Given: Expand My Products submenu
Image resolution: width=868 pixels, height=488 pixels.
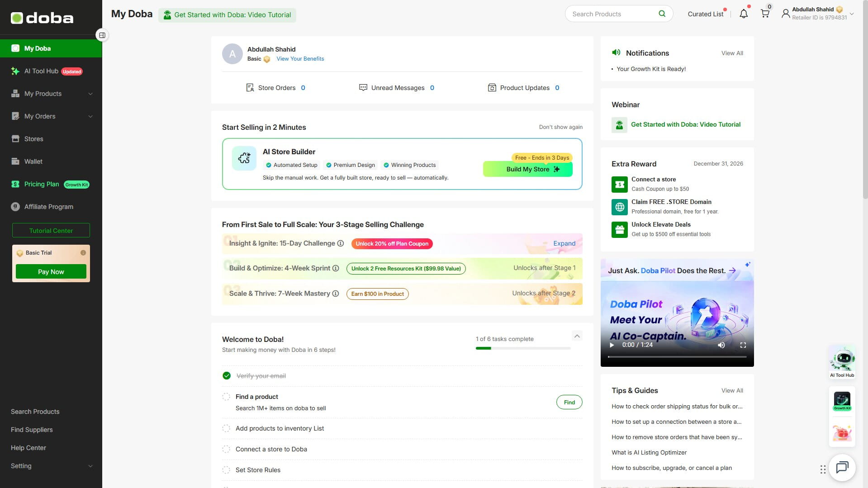Looking at the screenshot, I should tap(90, 94).
